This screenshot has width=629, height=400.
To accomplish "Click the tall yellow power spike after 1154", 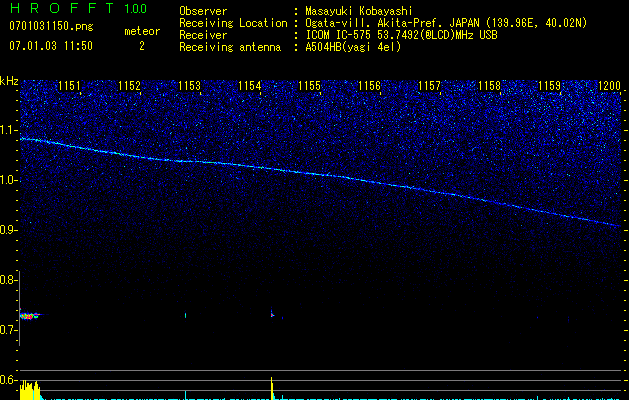I will pos(272,388).
